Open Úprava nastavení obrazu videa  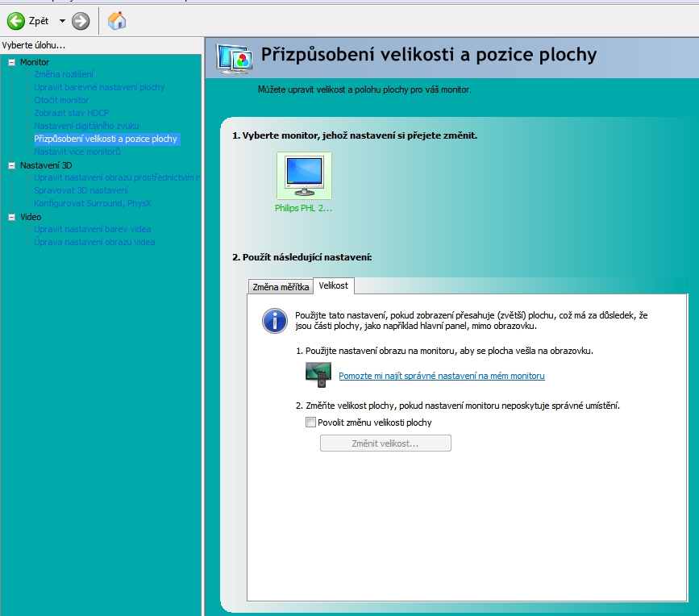pos(94,242)
